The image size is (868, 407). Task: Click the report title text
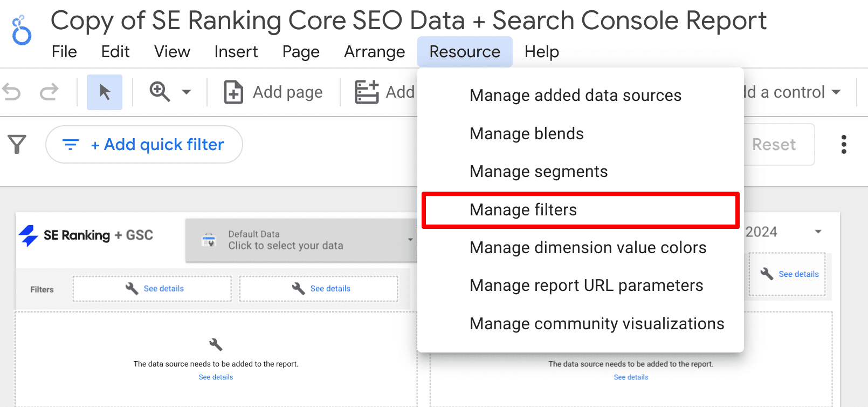(x=408, y=21)
